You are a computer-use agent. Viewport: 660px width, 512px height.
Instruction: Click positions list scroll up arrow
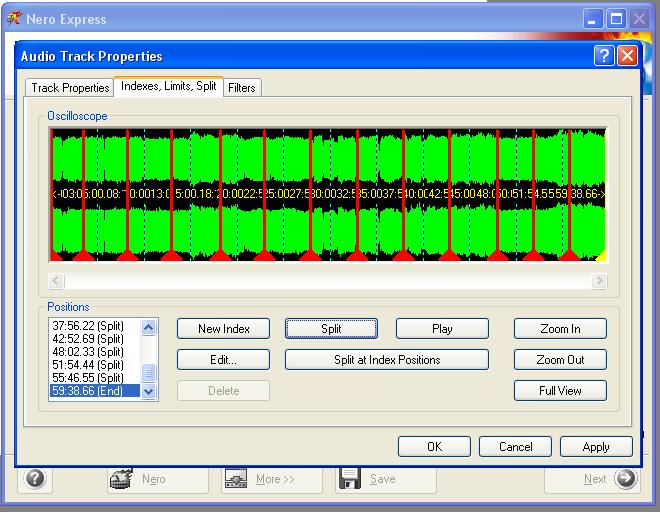(x=149, y=327)
